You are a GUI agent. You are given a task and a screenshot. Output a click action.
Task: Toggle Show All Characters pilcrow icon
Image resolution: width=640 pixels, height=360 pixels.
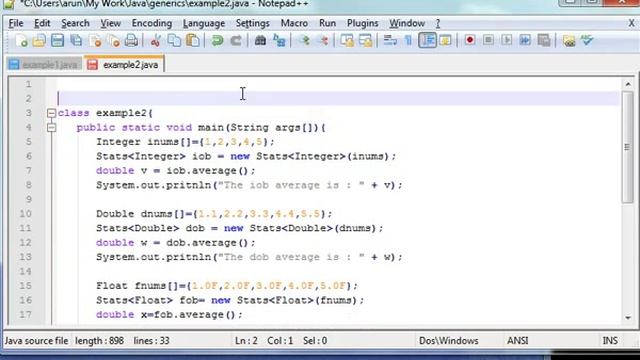tap(408, 40)
